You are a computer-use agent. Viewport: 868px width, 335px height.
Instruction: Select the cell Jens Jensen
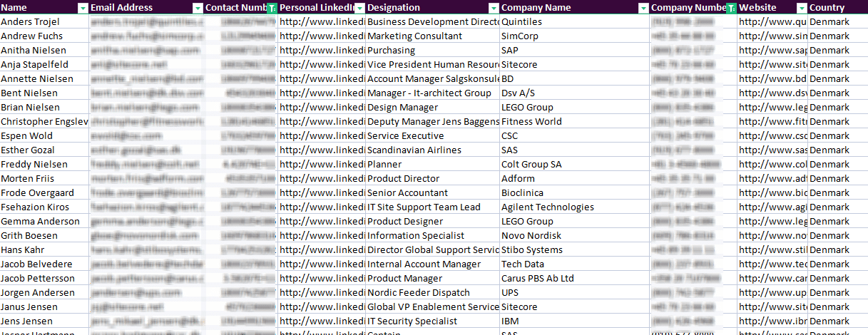coord(45,321)
